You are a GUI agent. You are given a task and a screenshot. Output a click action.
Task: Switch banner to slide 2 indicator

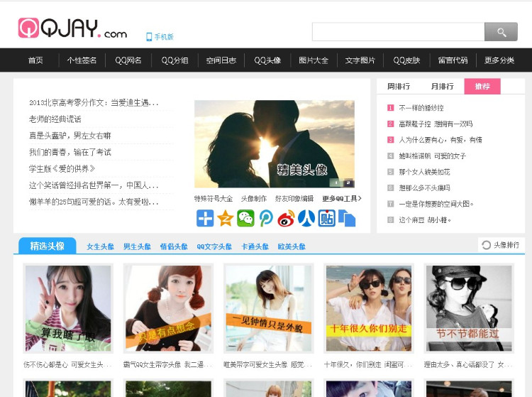(348, 183)
